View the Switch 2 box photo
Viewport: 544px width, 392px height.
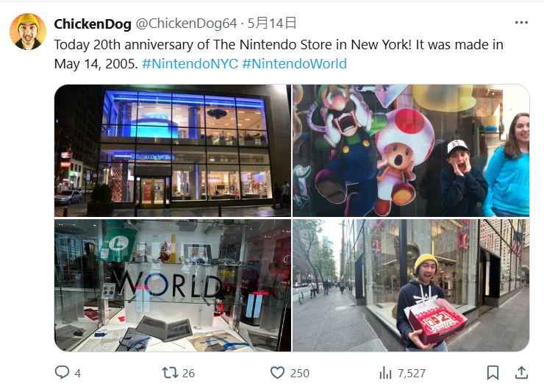click(x=411, y=285)
